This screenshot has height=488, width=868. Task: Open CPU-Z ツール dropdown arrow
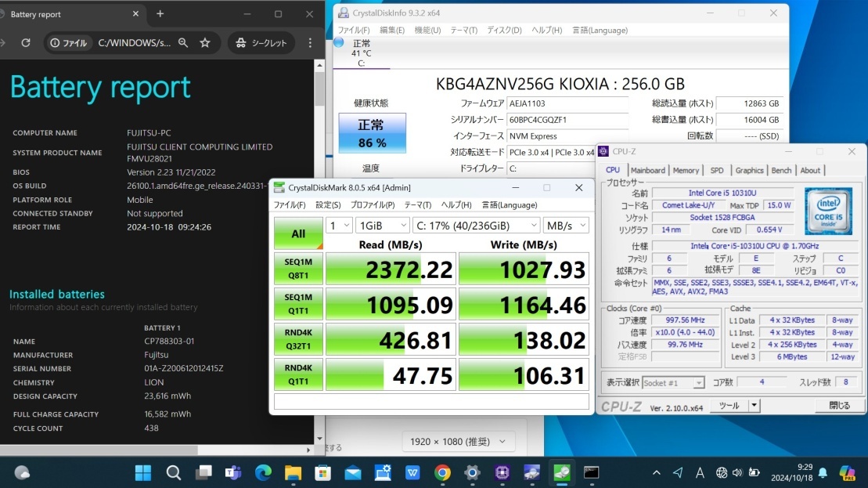[x=754, y=406]
